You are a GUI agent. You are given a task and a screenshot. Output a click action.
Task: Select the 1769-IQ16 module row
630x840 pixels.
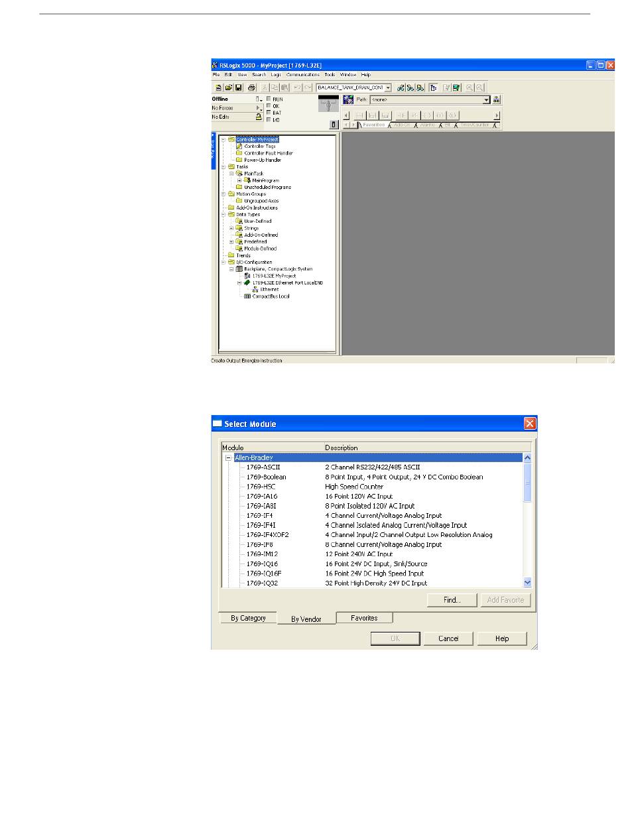372,564
